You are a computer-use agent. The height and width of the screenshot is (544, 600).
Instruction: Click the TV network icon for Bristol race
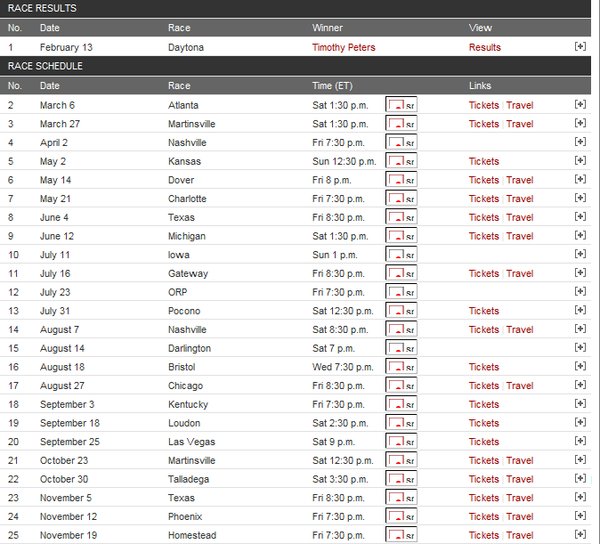pyautogui.click(x=401, y=366)
